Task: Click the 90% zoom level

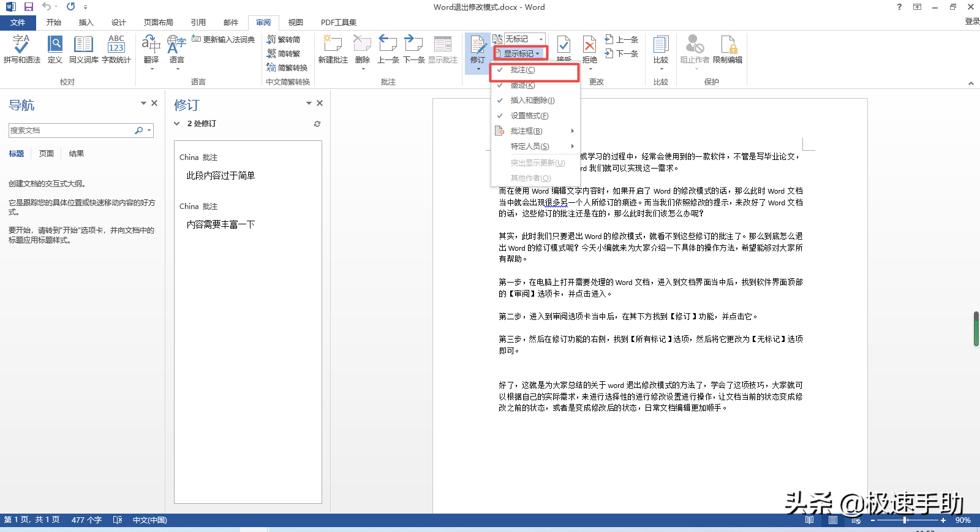Action: 963,520
